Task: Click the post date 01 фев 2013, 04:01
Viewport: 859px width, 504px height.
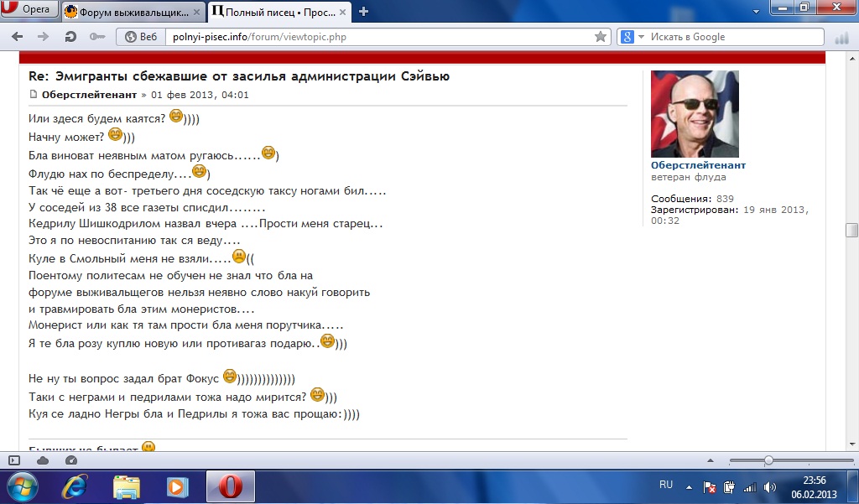Action: [x=200, y=95]
